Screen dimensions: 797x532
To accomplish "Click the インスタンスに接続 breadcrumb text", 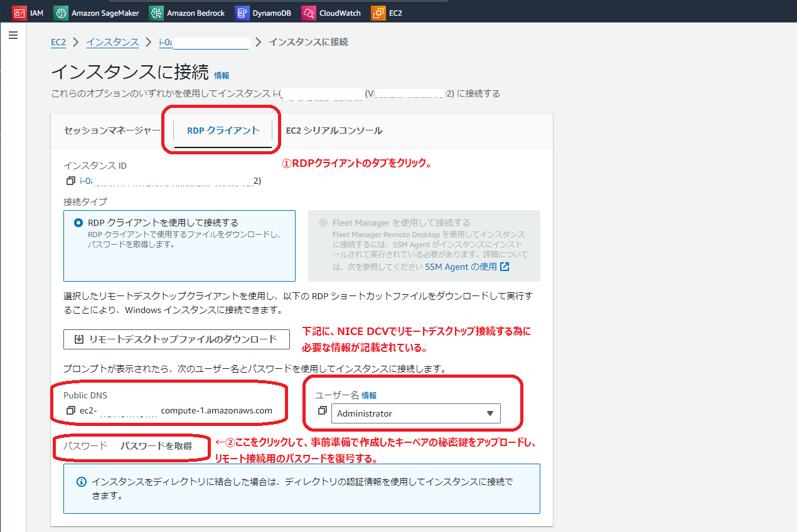I will click(x=308, y=42).
